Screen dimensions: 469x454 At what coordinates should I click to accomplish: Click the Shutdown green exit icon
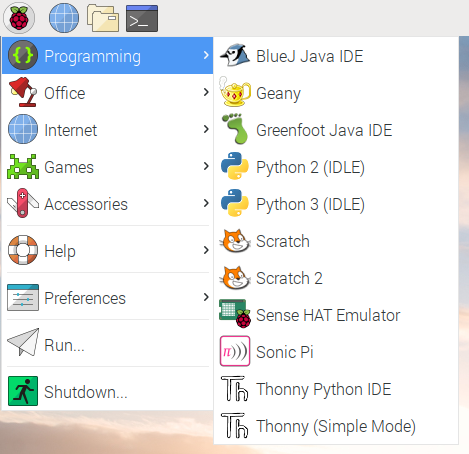[23, 391]
